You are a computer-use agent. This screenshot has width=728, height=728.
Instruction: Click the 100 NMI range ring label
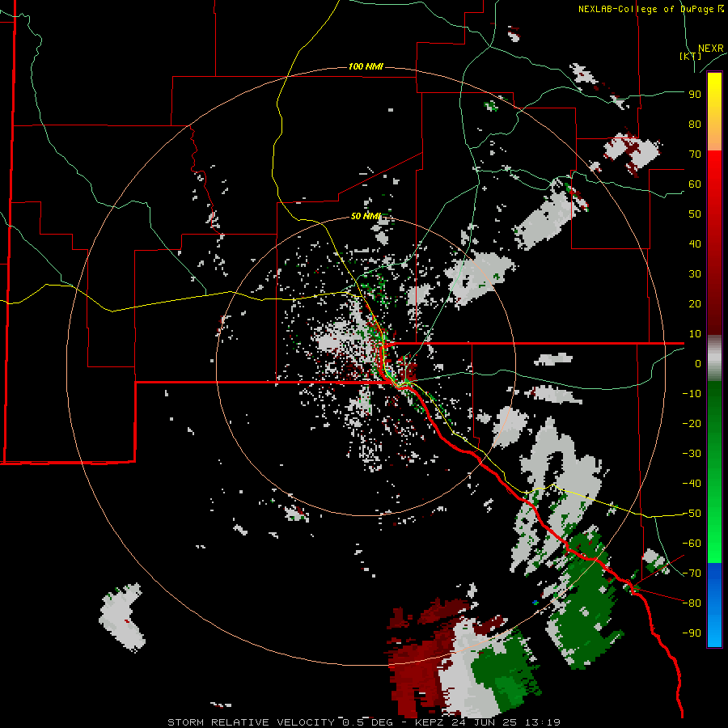pos(366,67)
